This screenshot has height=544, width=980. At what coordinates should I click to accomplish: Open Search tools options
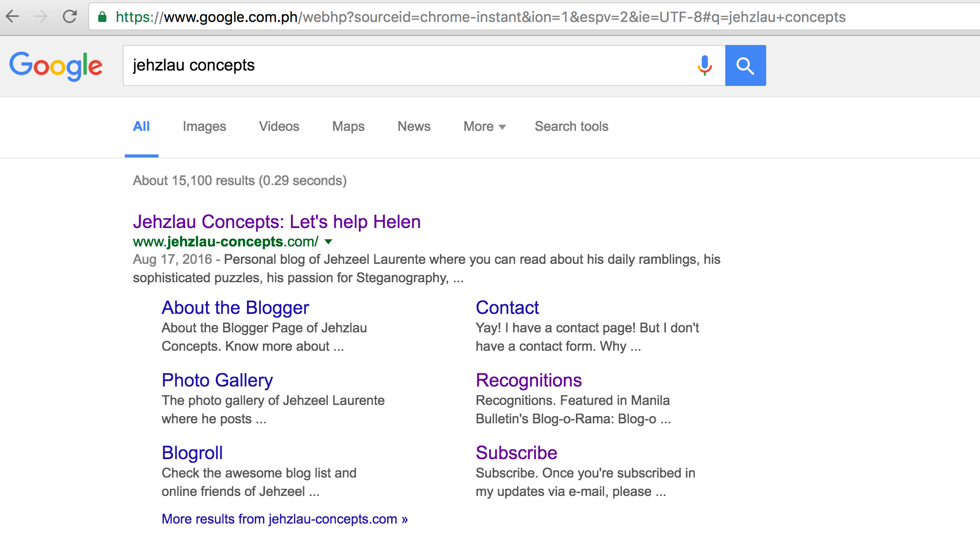pyautogui.click(x=571, y=126)
